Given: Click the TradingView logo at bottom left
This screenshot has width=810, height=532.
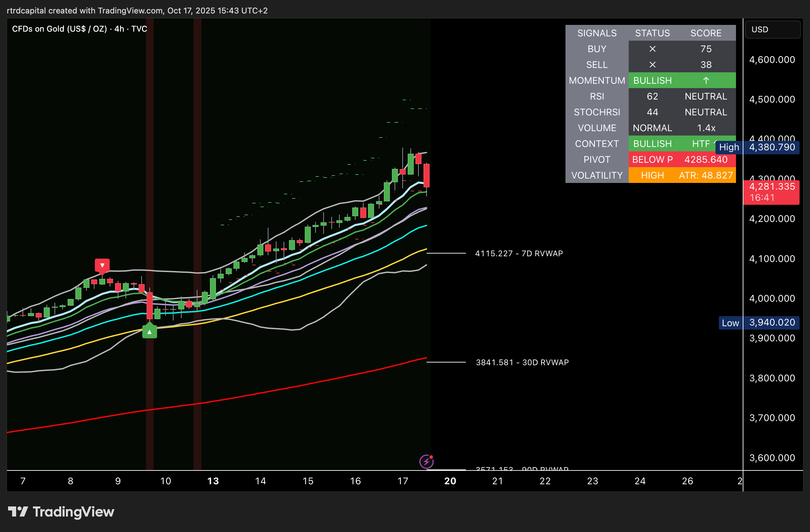Looking at the screenshot, I should click(x=61, y=512).
